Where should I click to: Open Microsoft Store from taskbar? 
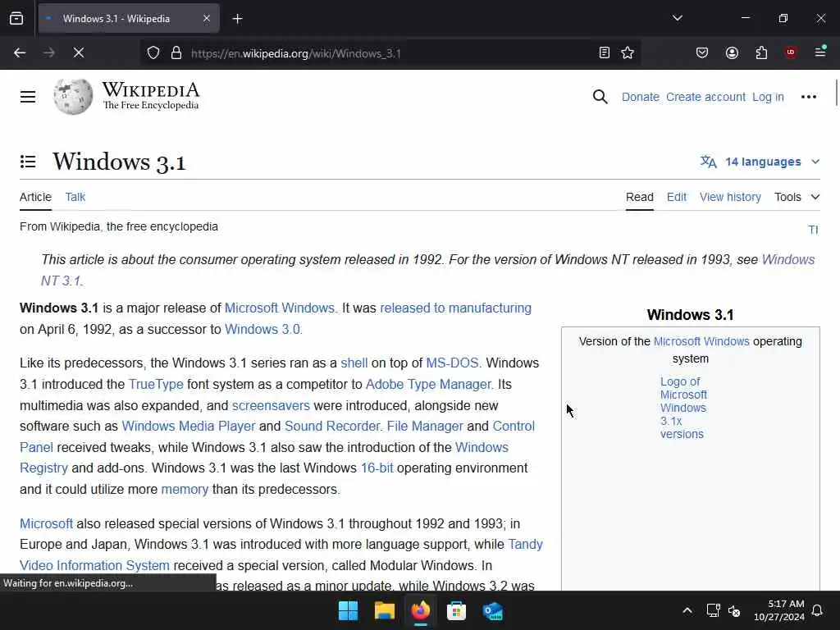click(456, 610)
